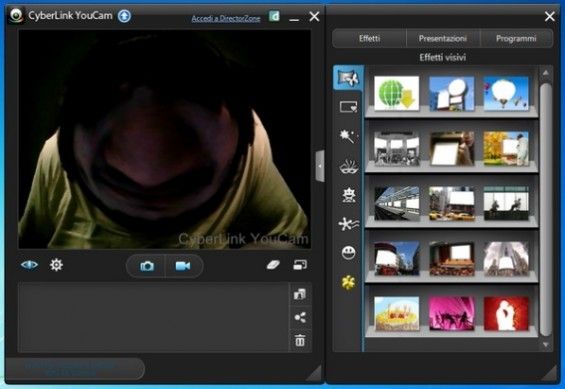Viewport: 565px width, 389px height.
Task: Click the library view icon beside media tray
Action: (x=300, y=294)
